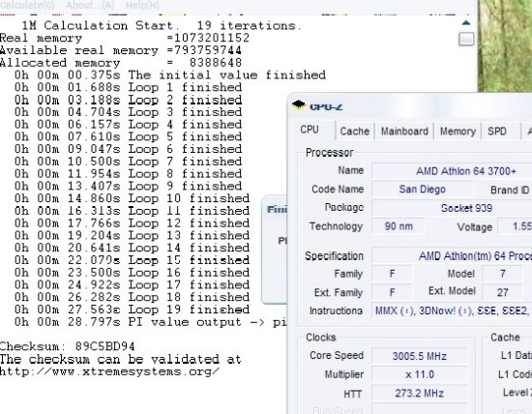Click the Available real memory =793759744 line
The height and width of the screenshot is (414, 532).
pyautogui.click(x=121, y=50)
